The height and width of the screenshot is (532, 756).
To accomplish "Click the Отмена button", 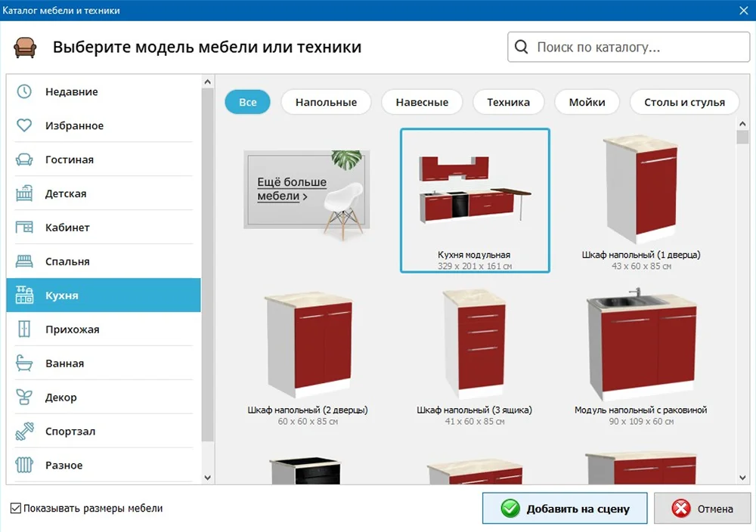I will point(702,509).
